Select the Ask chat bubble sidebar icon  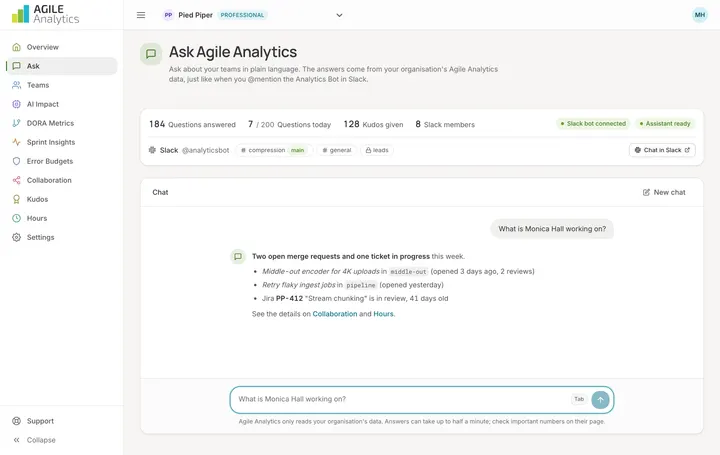click(x=17, y=66)
